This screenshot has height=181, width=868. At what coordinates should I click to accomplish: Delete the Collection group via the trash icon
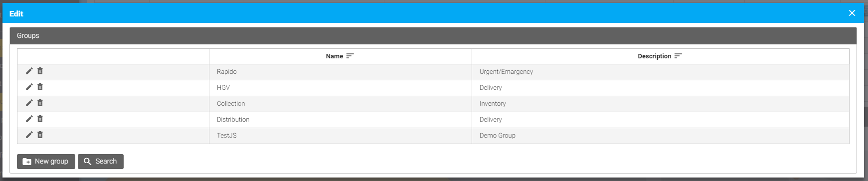click(40, 103)
